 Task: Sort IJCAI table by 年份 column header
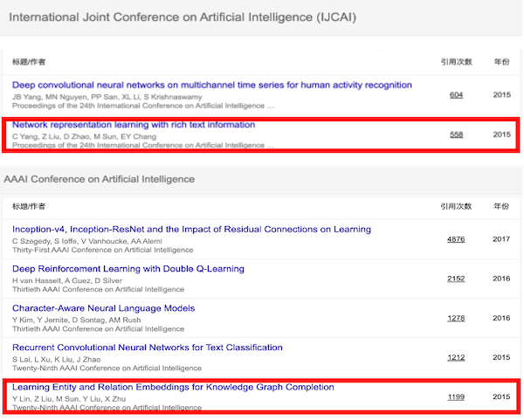click(x=501, y=62)
